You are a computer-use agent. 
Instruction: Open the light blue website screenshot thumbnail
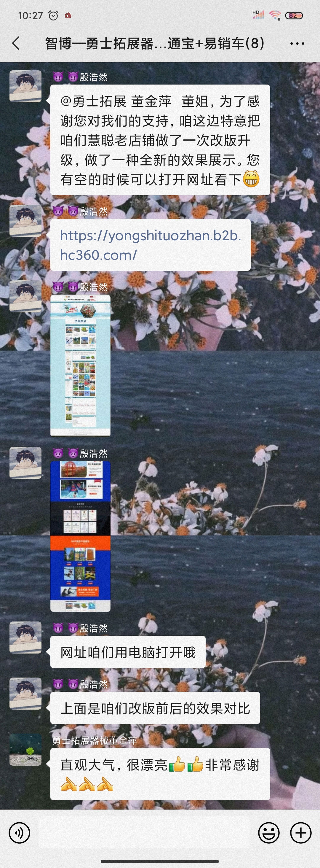(80, 365)
